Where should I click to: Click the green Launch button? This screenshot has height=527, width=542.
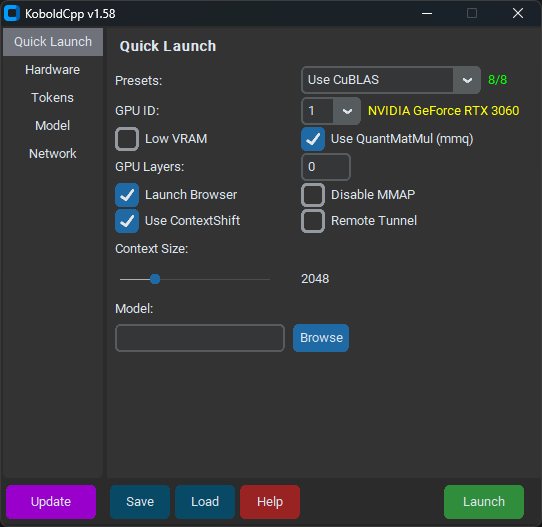(484, 502)
